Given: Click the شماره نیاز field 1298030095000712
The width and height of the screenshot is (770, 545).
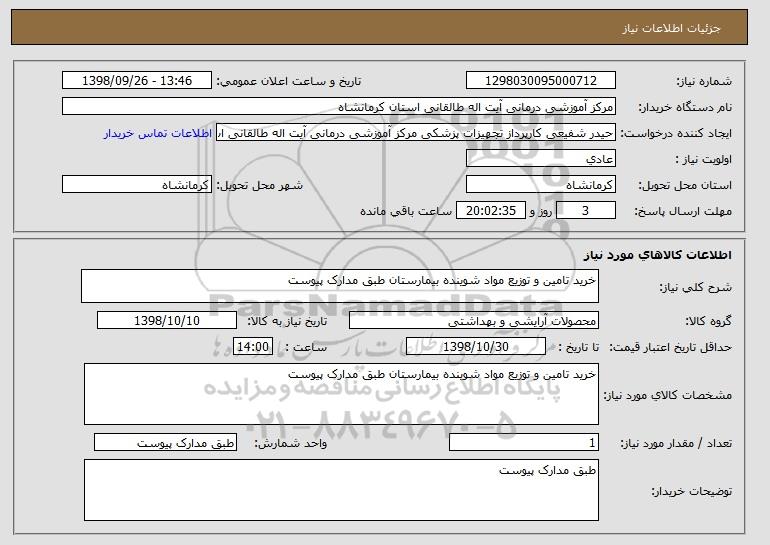Looking at the screenshot, I should pos(541,81).
